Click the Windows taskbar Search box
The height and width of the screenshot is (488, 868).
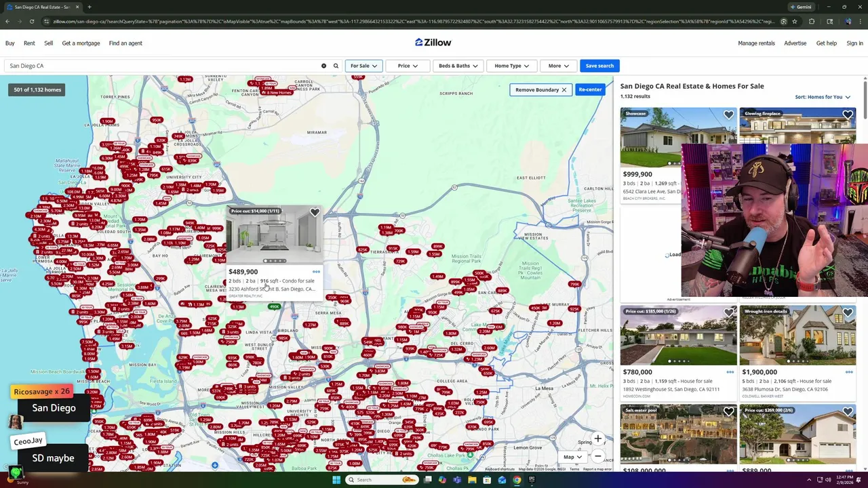point(382,480)
